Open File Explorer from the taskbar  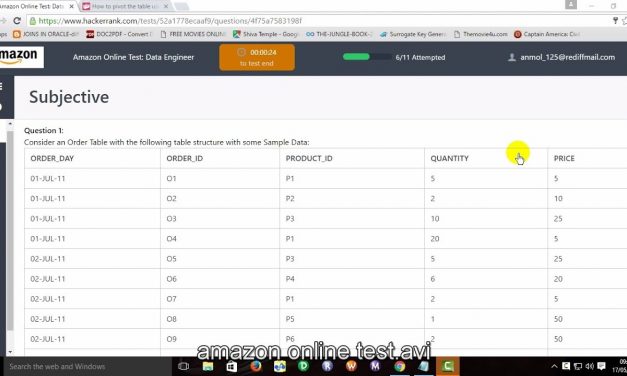tap(208, 366)
